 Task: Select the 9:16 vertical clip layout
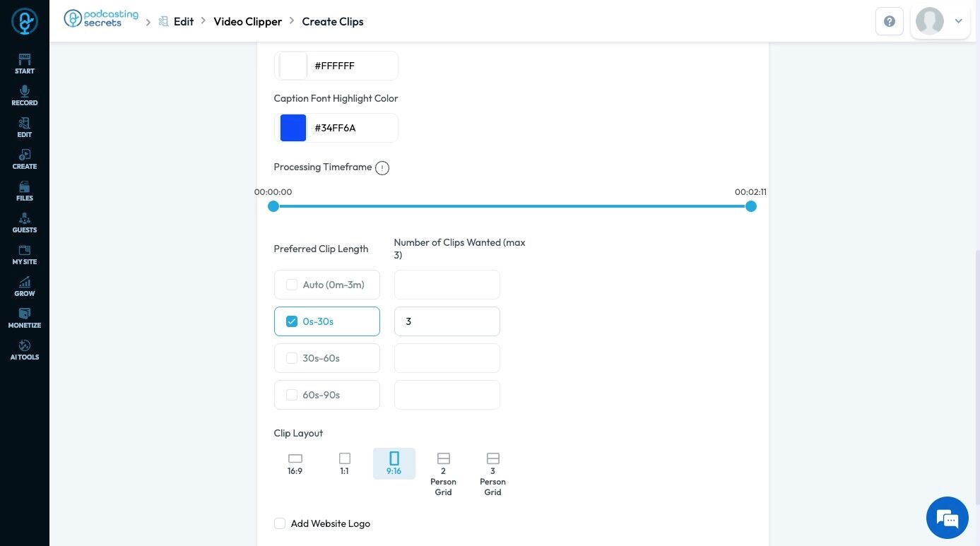(x=394, y=463)
